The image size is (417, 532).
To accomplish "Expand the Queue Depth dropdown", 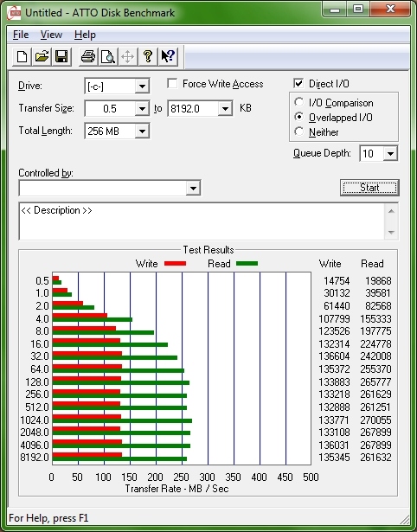I will 390,153.
